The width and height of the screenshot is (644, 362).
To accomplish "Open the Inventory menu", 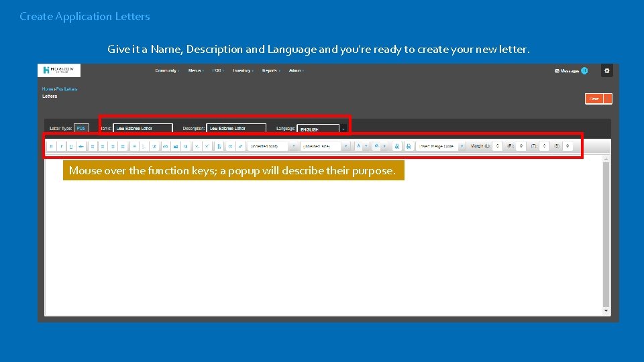I will [243, 70].
